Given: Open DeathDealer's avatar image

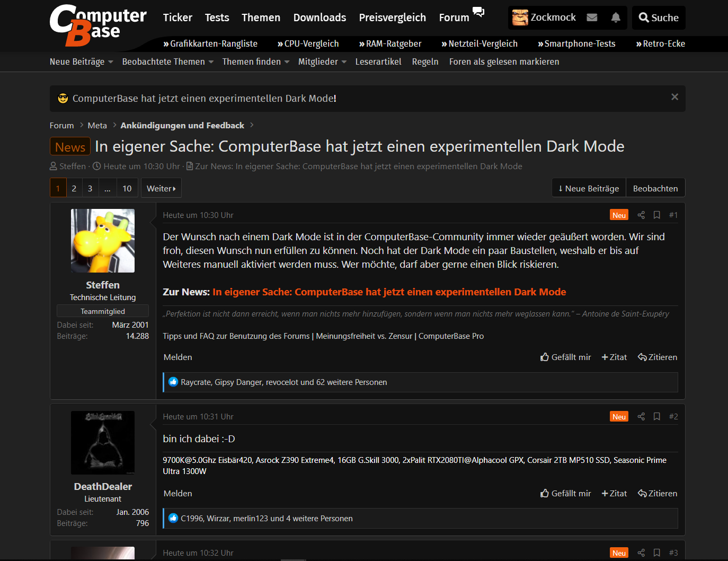Looking at the screenshot, I should [103, 443].
